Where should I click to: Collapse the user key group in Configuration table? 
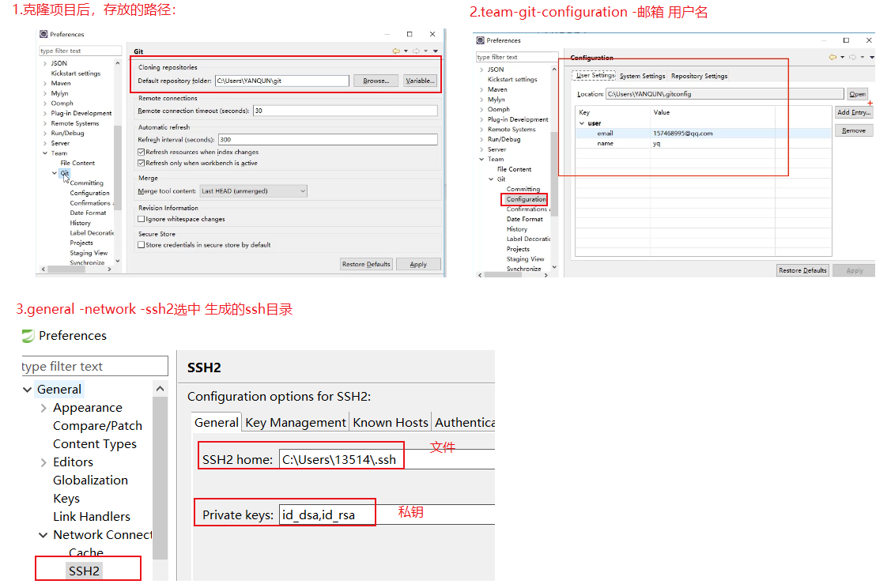point(582,123)
